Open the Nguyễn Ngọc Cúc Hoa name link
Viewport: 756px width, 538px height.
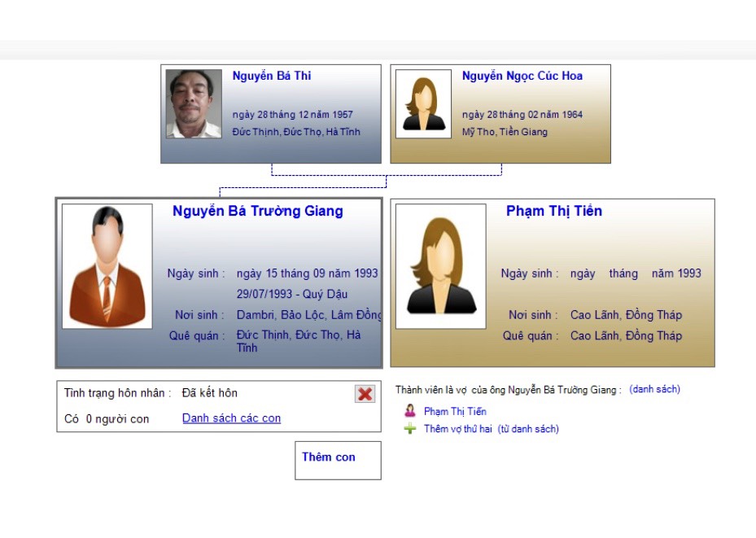pos(522,77)
